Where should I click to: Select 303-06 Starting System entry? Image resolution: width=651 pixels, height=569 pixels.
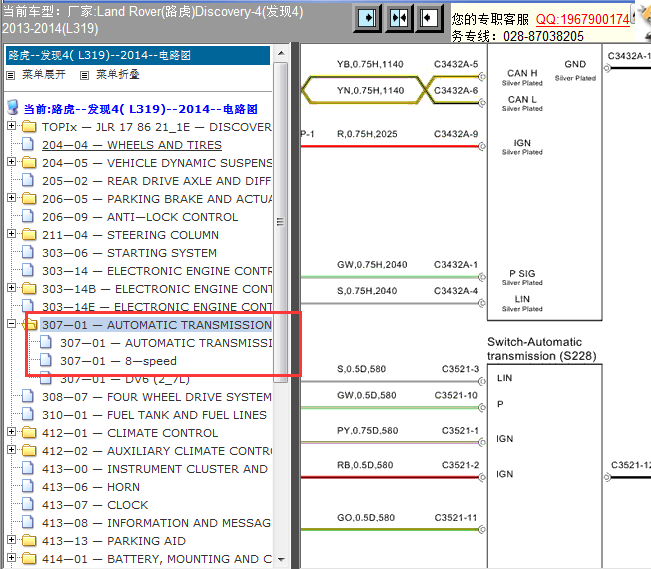click(x=130, y=253)
